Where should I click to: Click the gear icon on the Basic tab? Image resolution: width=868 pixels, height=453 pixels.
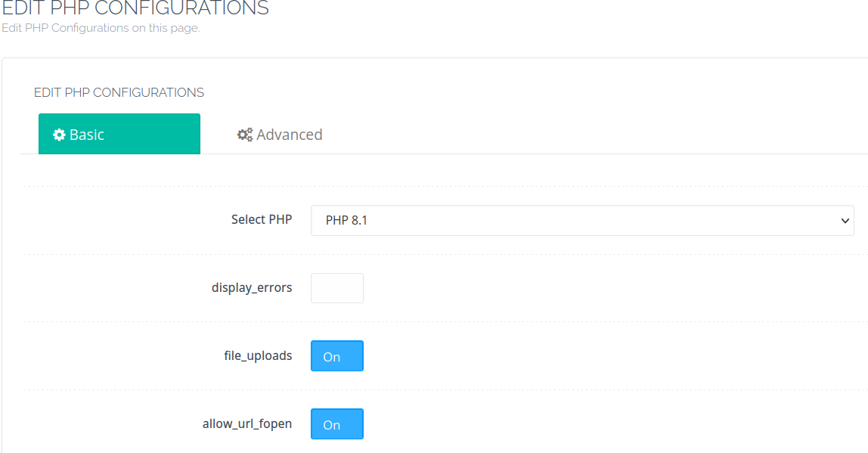click(59, 135)
